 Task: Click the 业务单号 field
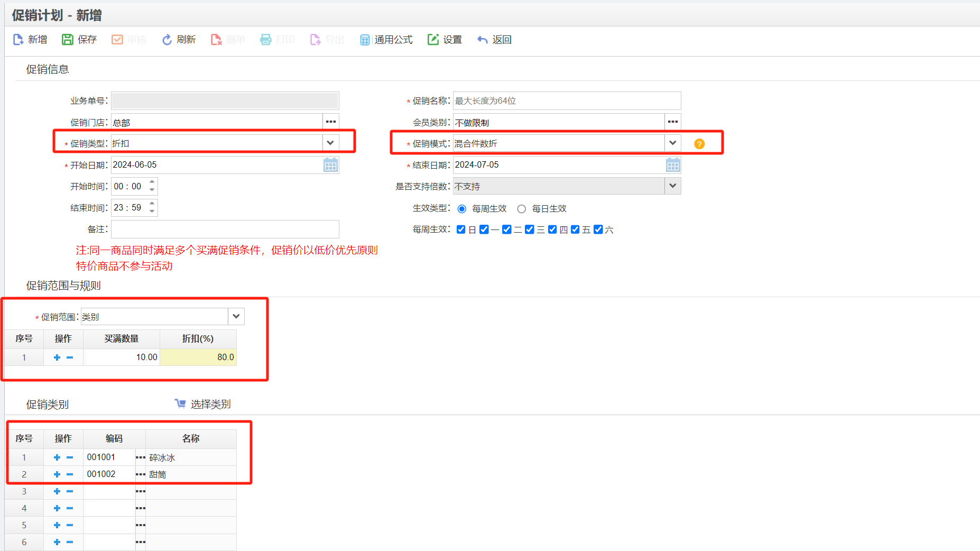225,100
